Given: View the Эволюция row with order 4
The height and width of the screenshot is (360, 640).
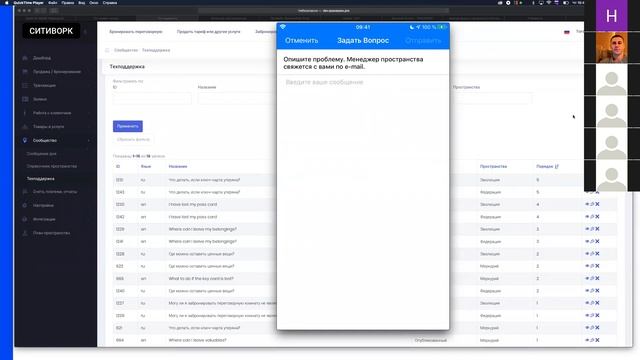Looking at the screenshot, I should click(x=587, y=204).
